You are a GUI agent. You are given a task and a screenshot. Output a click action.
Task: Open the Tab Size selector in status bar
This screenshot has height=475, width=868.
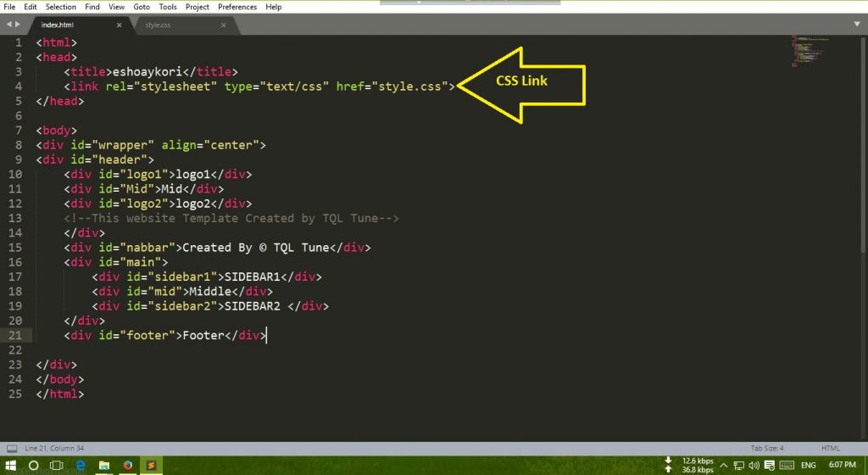tap(766, 448)
